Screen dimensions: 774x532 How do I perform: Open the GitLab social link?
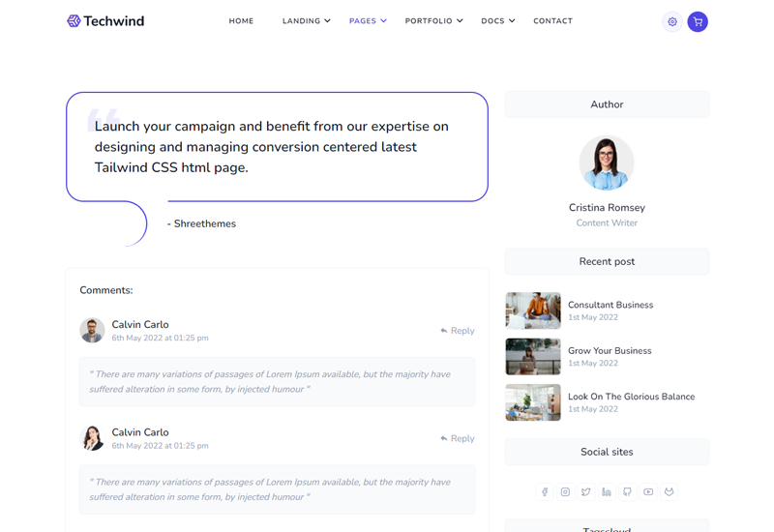point(669,491)
